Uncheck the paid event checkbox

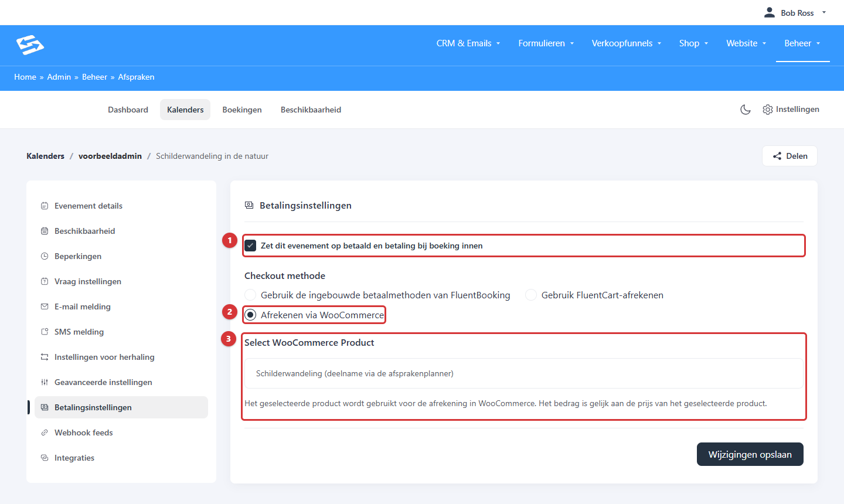coord(250,246)
